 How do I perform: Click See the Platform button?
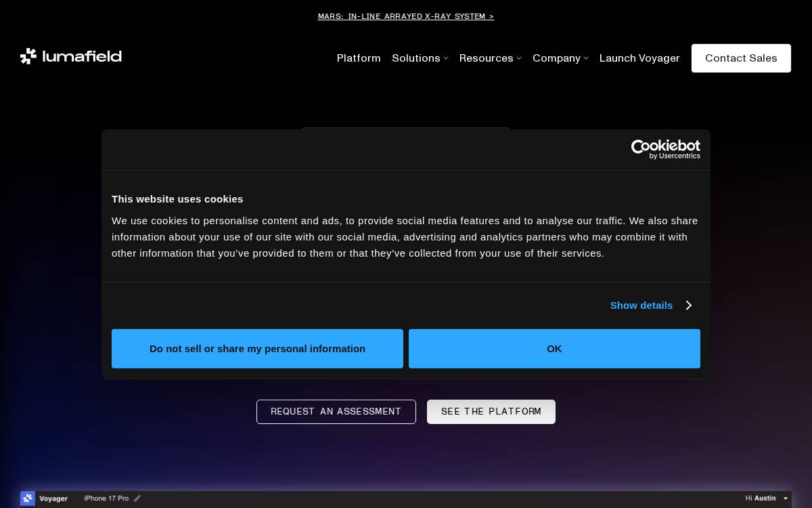pyautogui.click(x=491, y=412)
